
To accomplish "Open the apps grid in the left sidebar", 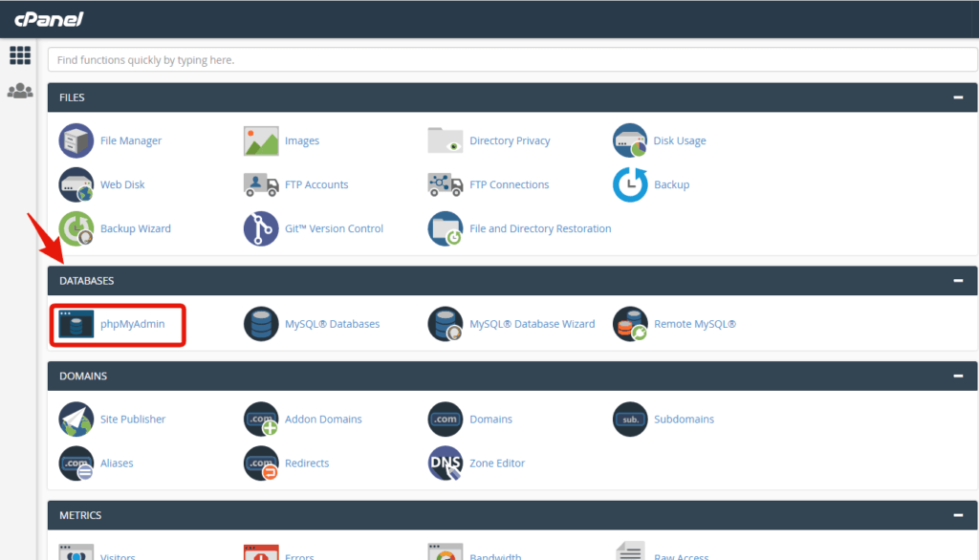I will point(20,55).
